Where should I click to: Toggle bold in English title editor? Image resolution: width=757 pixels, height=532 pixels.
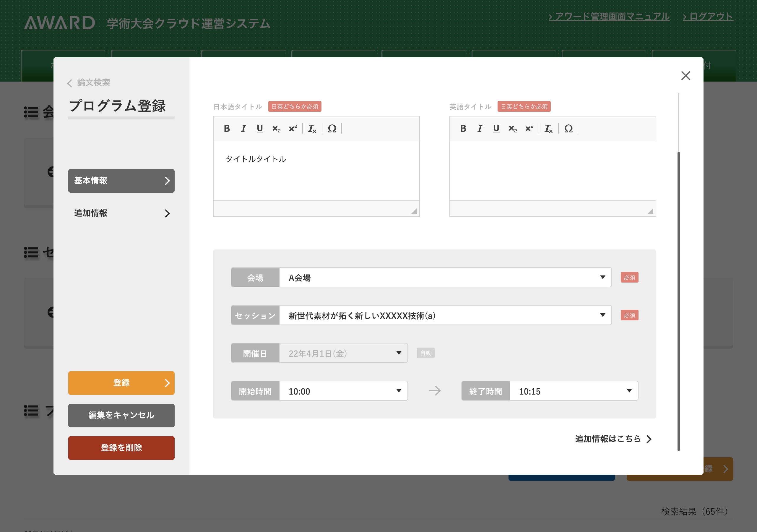coord(463,128)
